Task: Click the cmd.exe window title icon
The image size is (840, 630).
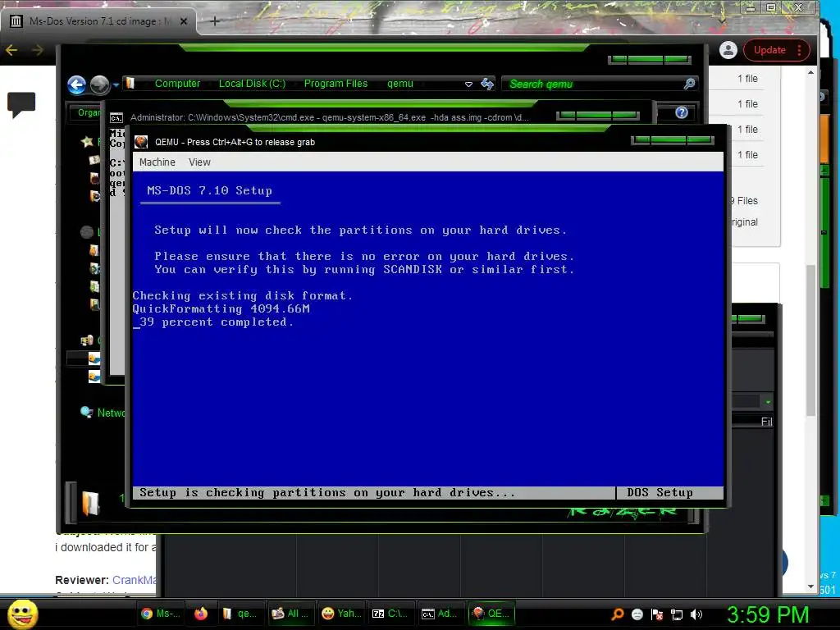Action: (x=116, y=117)
